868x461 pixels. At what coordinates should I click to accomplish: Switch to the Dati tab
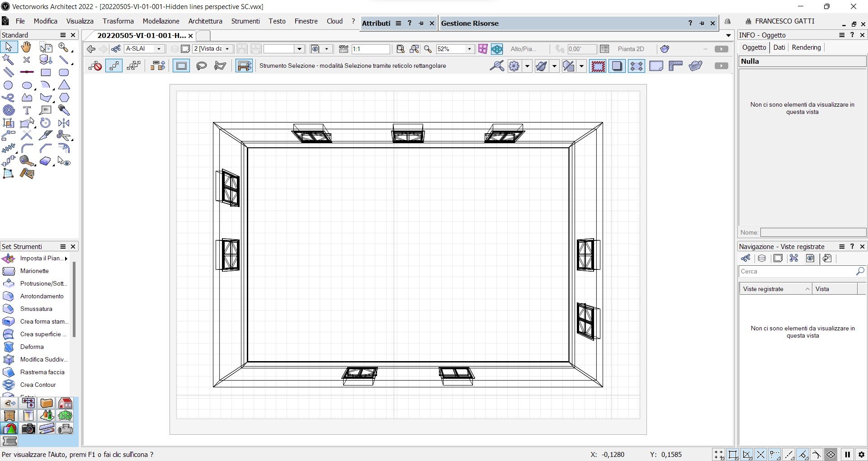779,47
